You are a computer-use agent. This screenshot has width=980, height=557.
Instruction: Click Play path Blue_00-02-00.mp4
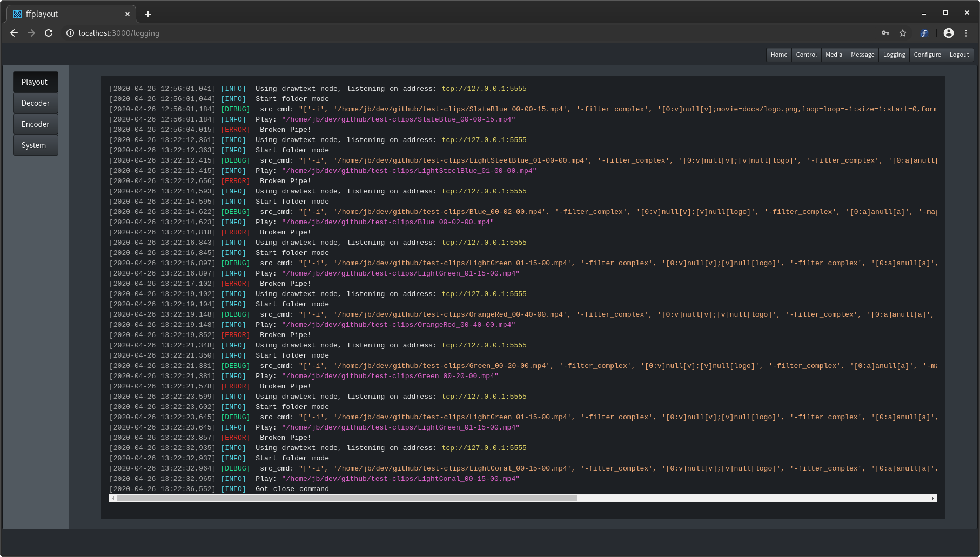388,222
